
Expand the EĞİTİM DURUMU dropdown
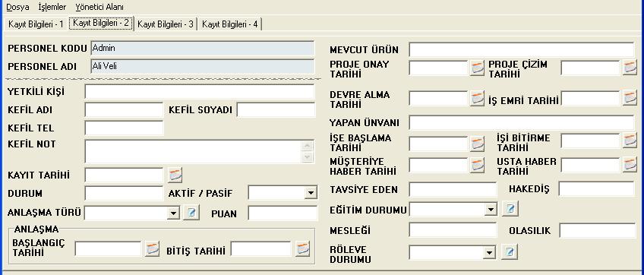(491, 210)
